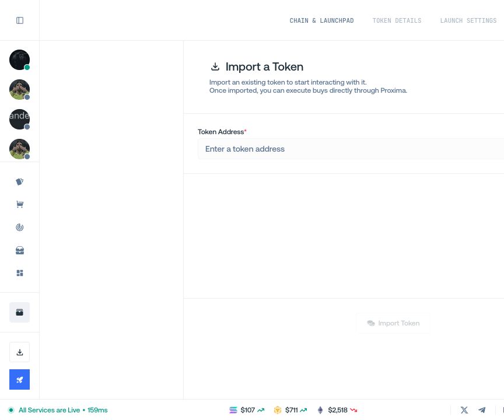Click the Solana $107 price ticker
The height and width of the screenshot is (420, 504).
pos(247,410)
